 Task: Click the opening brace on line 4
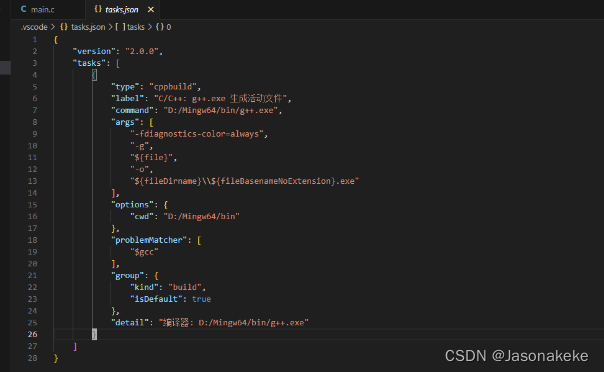coord(94,75)
